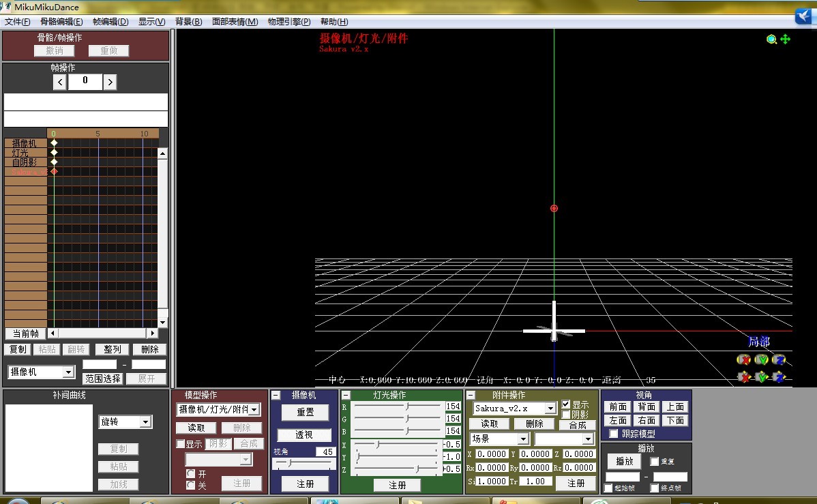817x504 pixels.
Task: Go to next frame with right arrow
Action: tap(110, 82)
